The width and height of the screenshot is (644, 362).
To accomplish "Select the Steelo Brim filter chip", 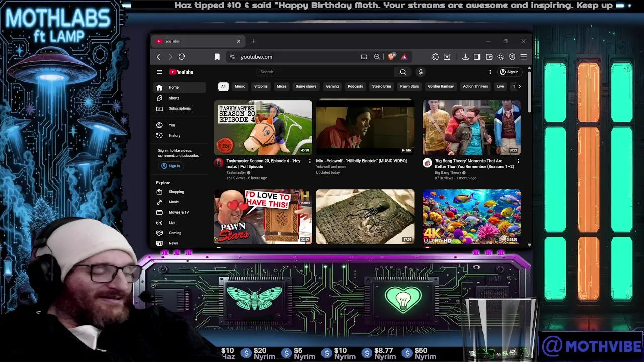I will click(381, 86).
